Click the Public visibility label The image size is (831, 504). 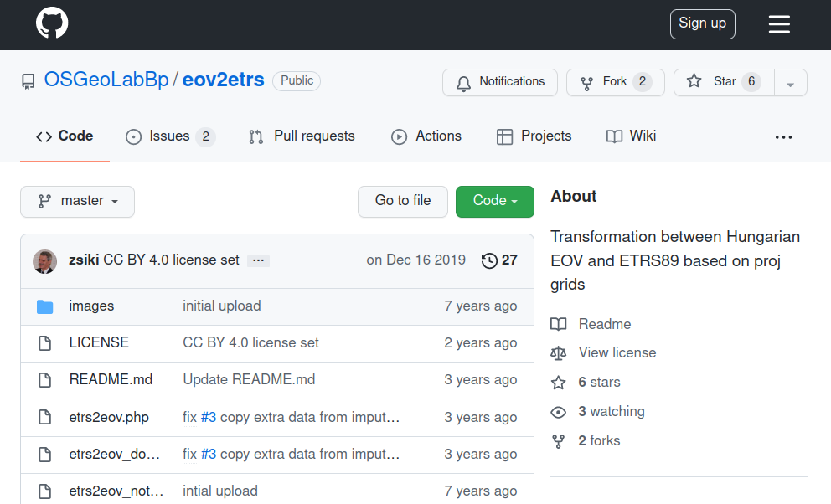(x=297, y=80)
